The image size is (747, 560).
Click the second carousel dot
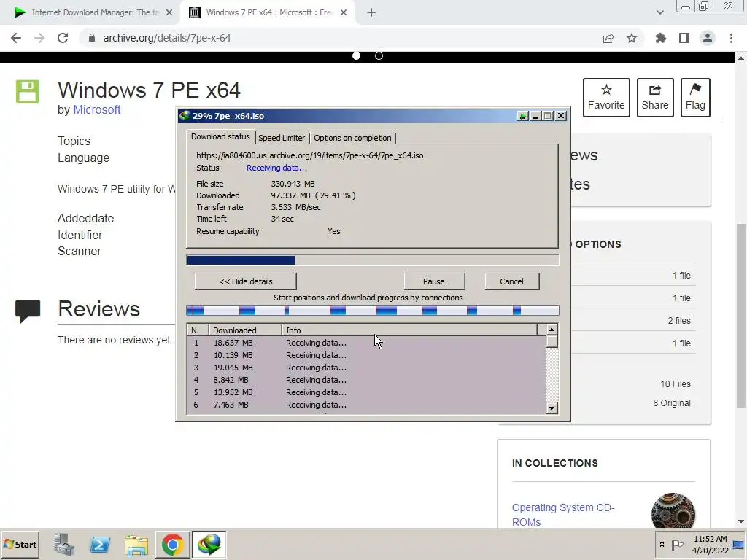379,55
